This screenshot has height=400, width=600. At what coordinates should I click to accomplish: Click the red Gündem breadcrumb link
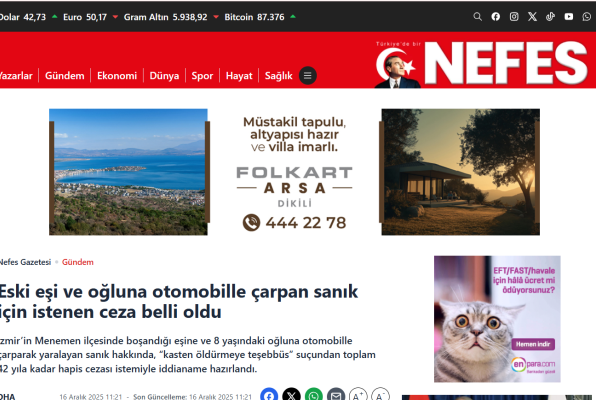point(78,262)
